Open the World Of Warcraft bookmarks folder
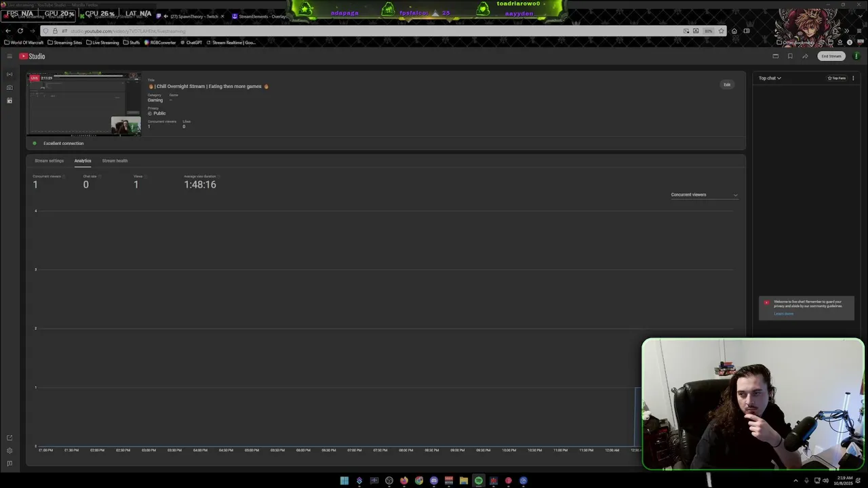Viewport: 868px width, 488px height. point(24,42)
